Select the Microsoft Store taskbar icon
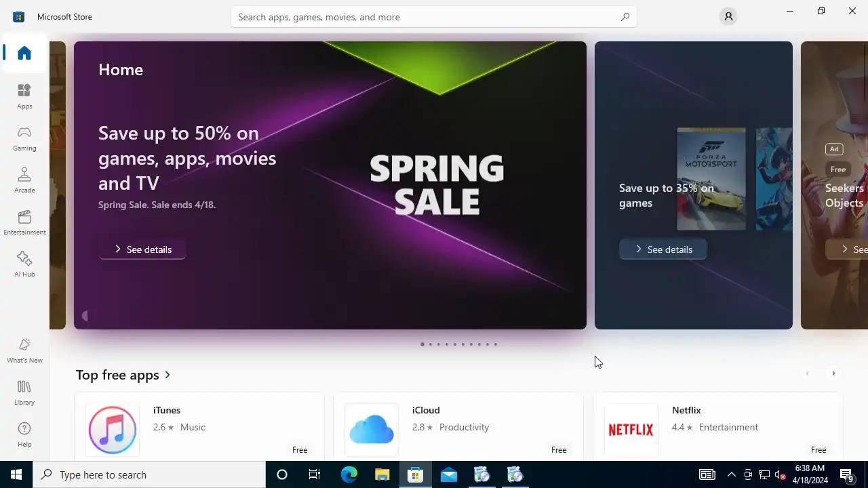This screenshot has height=488, width=868. (415, 474)
